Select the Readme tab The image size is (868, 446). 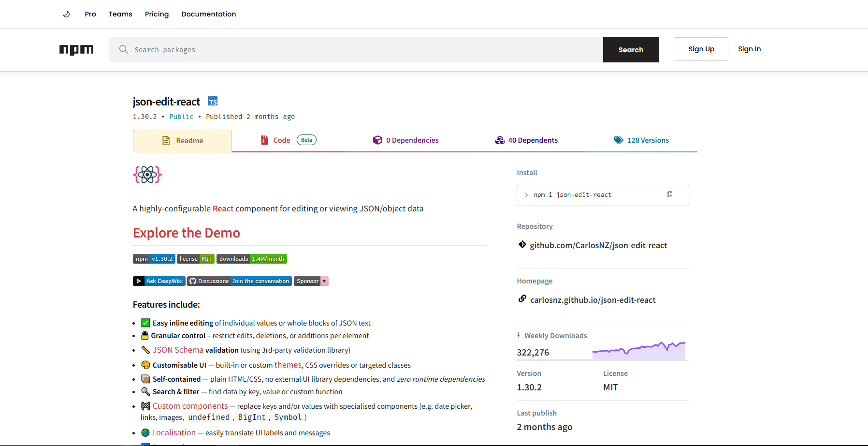tap(182, 141)
